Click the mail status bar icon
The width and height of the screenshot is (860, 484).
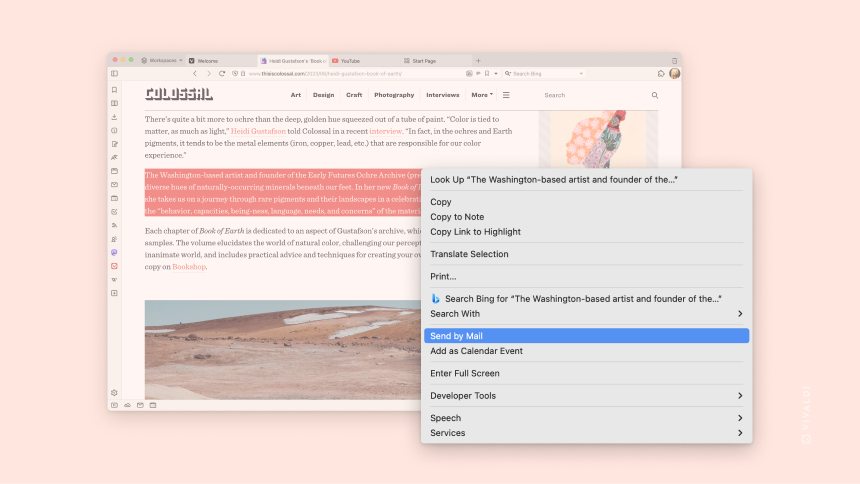(x=140, y=406)
